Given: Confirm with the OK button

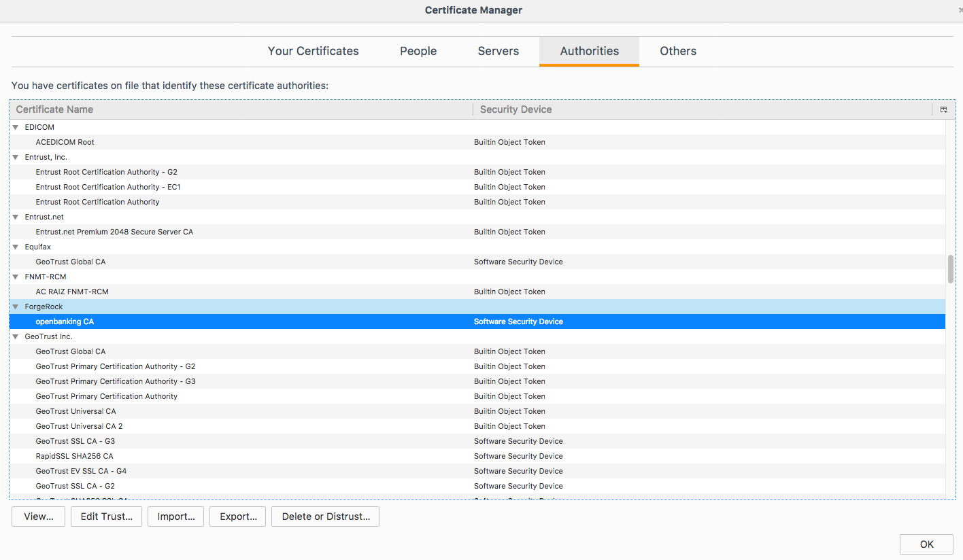Looking at the screenshot, I should [927, 544].
